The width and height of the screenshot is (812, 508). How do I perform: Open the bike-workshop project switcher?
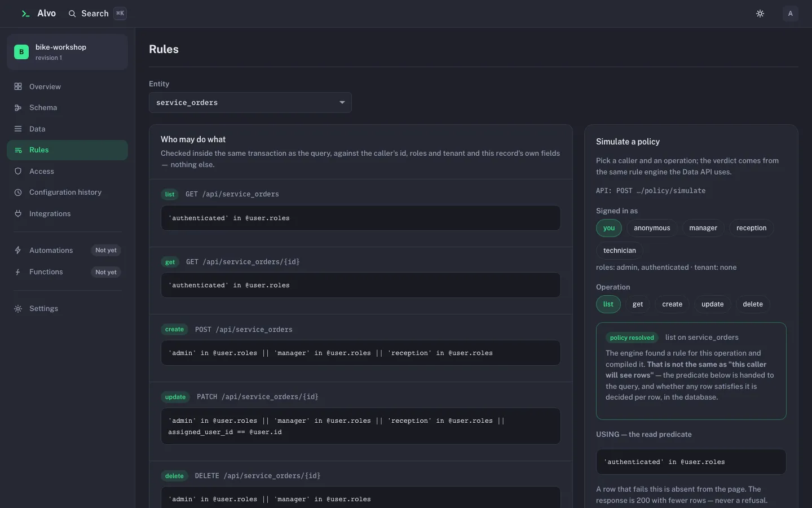(67, 52)
